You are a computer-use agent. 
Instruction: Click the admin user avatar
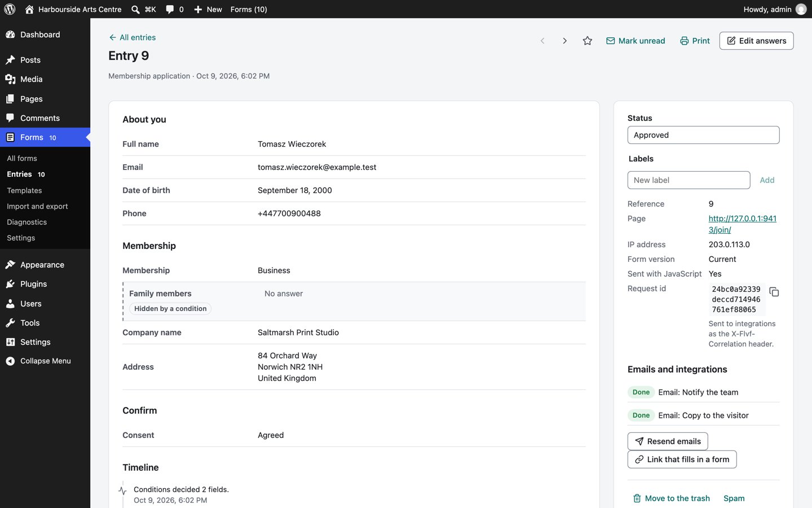(801, 9)
